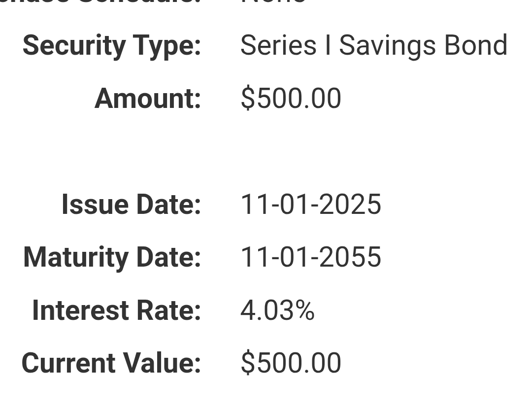The height and width of the screenshot is (412, 532).
Task: Click the "Interest Rate:" label
Action: coord(116,310)
